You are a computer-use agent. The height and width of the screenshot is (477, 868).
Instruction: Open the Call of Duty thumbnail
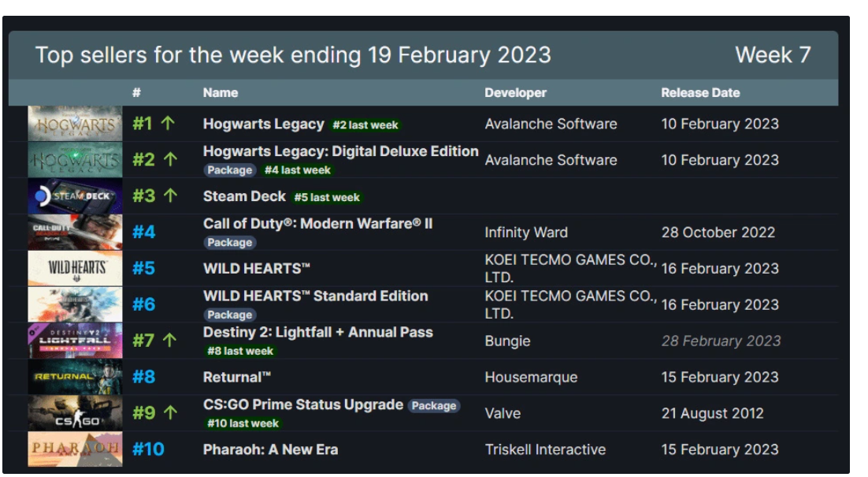pos(75,232)
